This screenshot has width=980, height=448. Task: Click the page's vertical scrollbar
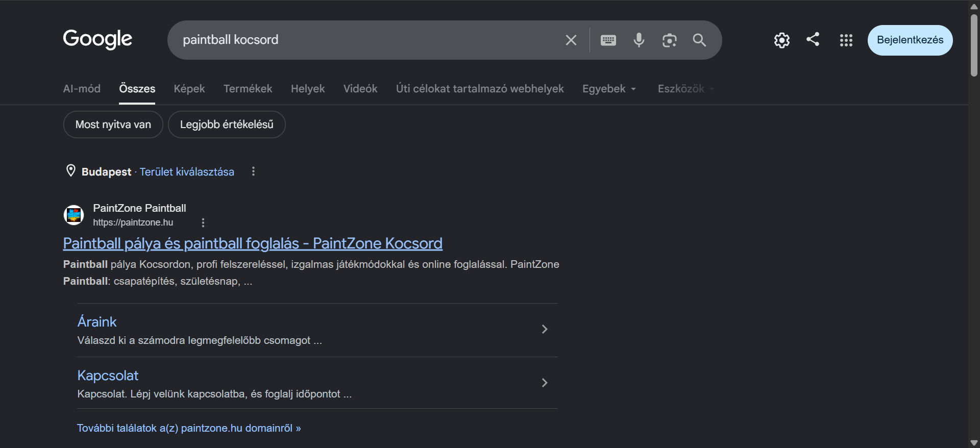coord(974,45)
